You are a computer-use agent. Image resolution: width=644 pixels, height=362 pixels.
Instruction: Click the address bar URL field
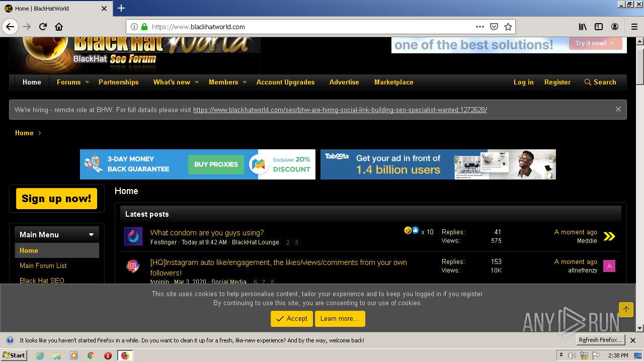click(312, 27)
